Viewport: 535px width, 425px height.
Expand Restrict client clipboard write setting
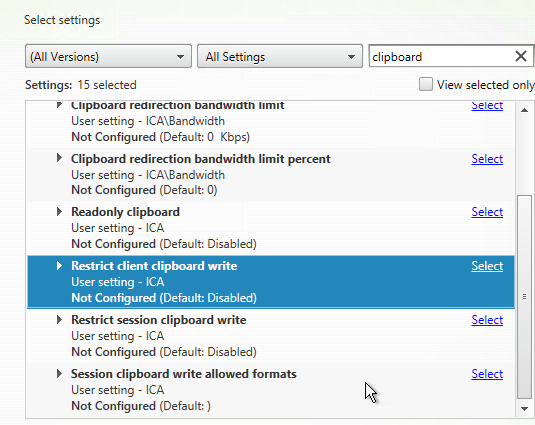[59, 265]
